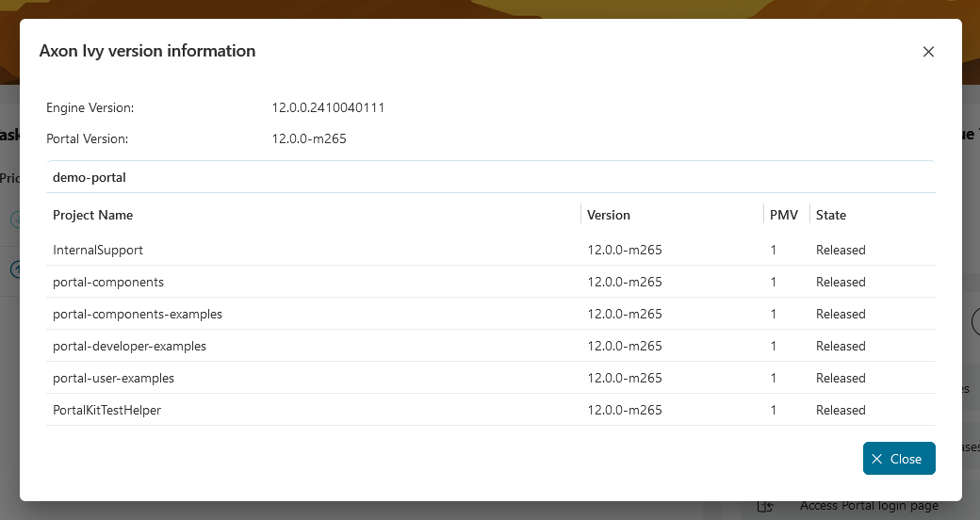Select the Released state in the portal-components row
Screen dimensions: 980x520
point(841,282)
